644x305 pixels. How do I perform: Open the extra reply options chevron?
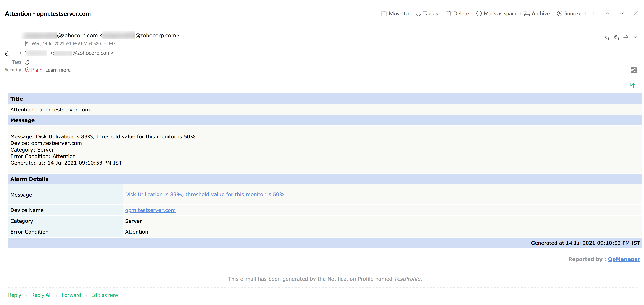coord(636,37)
